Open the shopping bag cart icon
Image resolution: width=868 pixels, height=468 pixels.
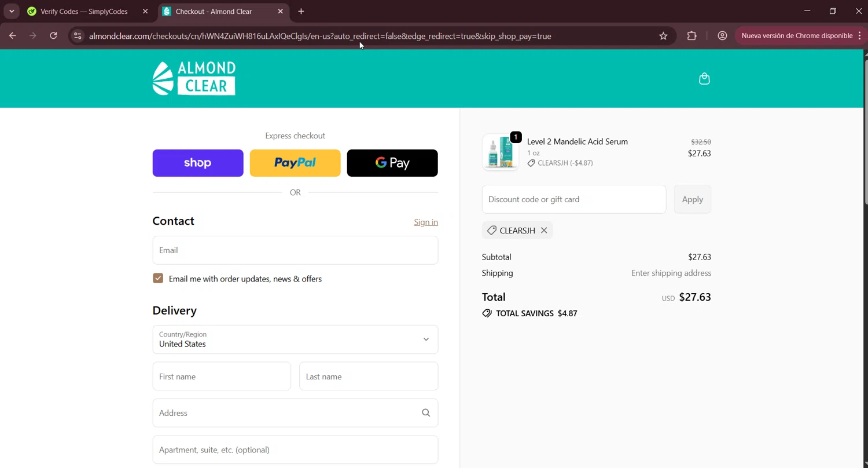click(704, 79)
